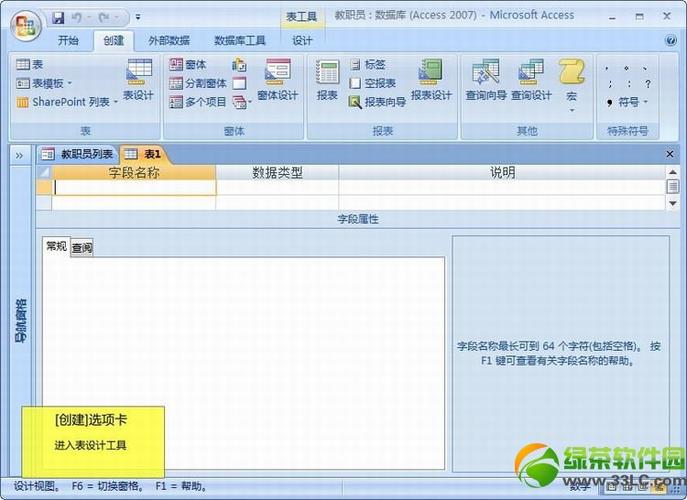Click the Undo arrow icon
This screenshot has height=500, width=687.
pyautogui.click(x=77, y=18)
